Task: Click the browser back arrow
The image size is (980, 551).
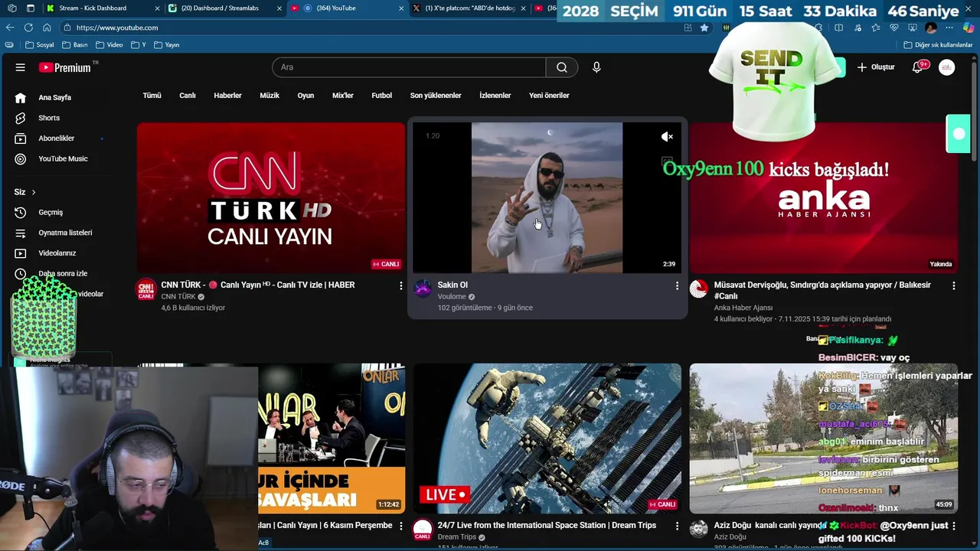Action: [x=10, y=28]
